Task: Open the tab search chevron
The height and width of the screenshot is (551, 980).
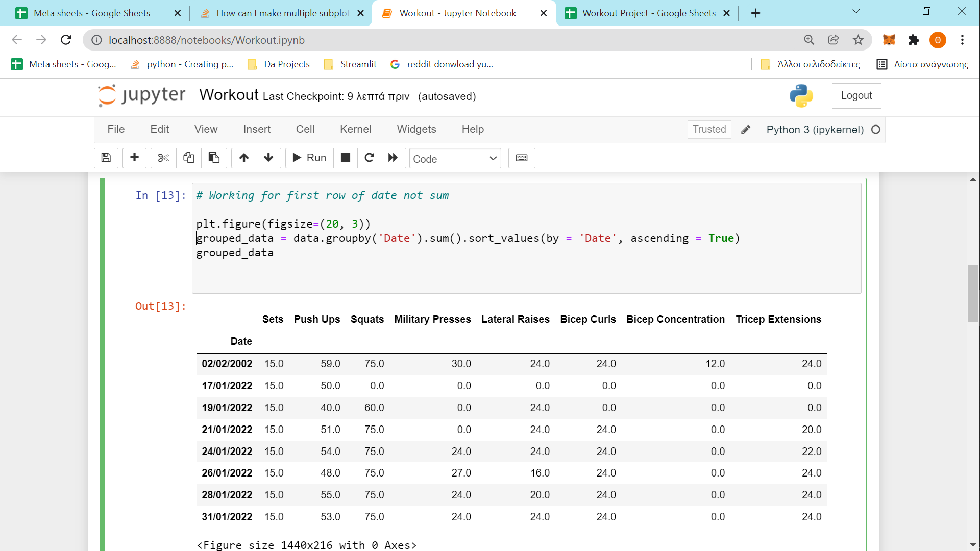Action: [x=856, y=11]
